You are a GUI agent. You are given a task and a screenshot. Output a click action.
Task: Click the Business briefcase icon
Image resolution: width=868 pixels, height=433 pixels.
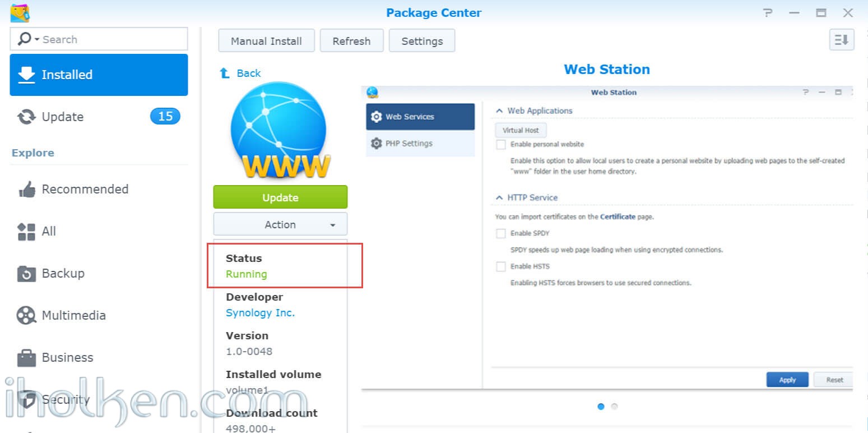(26, 357)
